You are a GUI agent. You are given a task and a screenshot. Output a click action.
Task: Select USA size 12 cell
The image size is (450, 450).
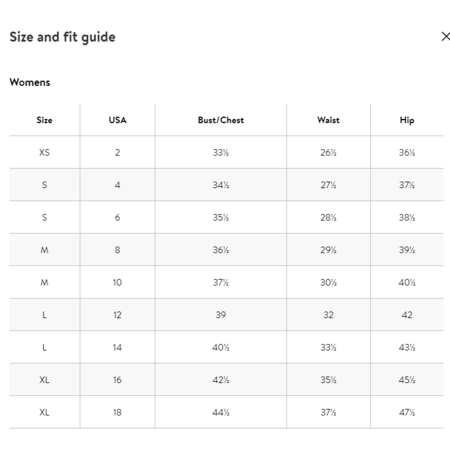(117, 315)
